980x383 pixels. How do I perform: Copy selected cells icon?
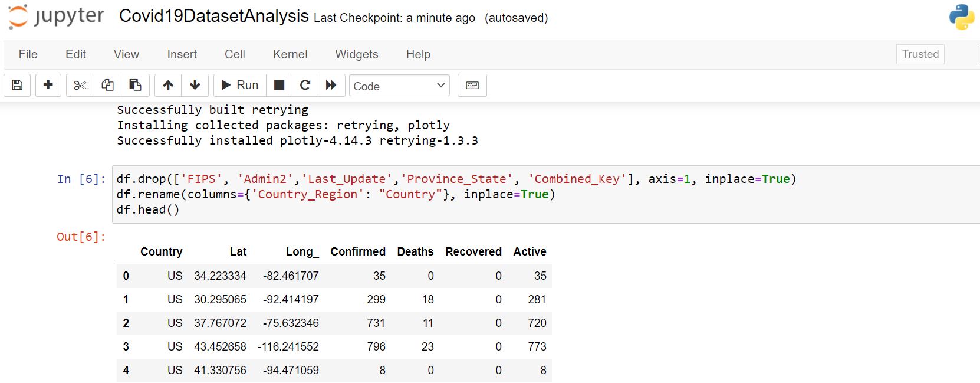pyautogui.click(x=107, y=86)
